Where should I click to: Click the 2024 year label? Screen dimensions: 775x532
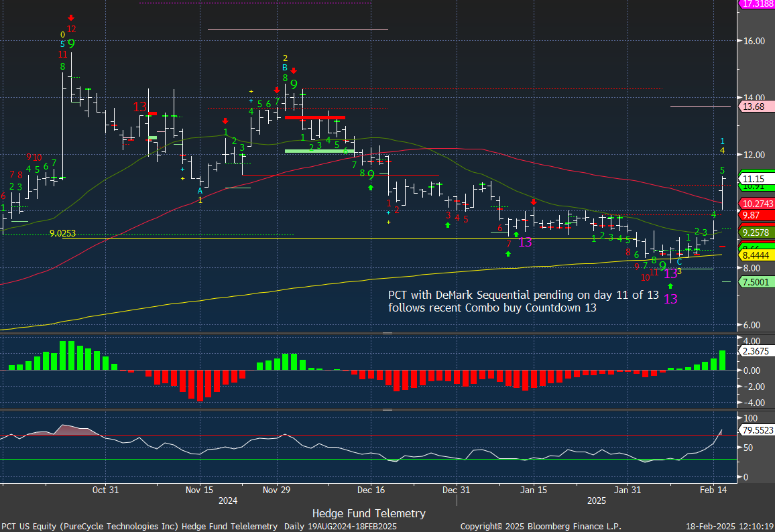coord(228,501)
